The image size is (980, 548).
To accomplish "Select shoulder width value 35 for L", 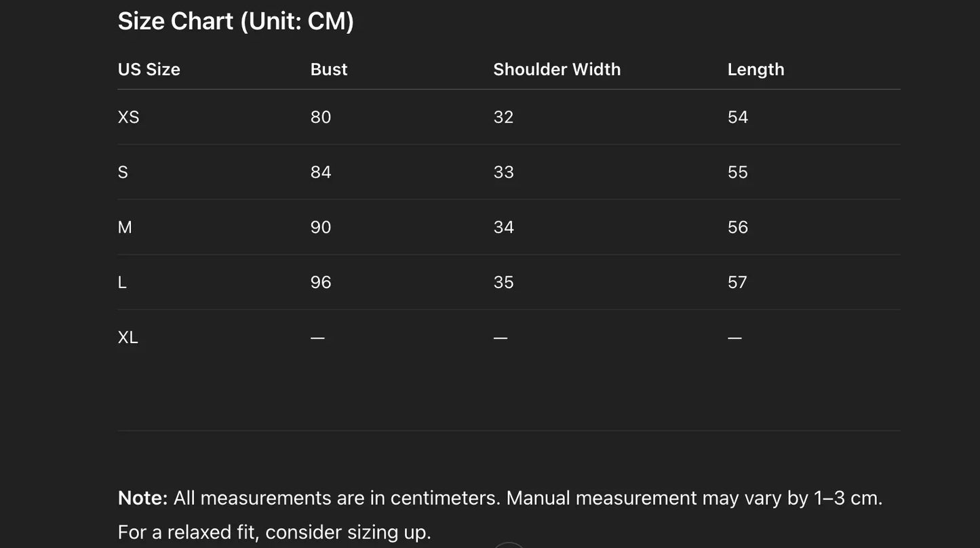I will pos(503,282).
